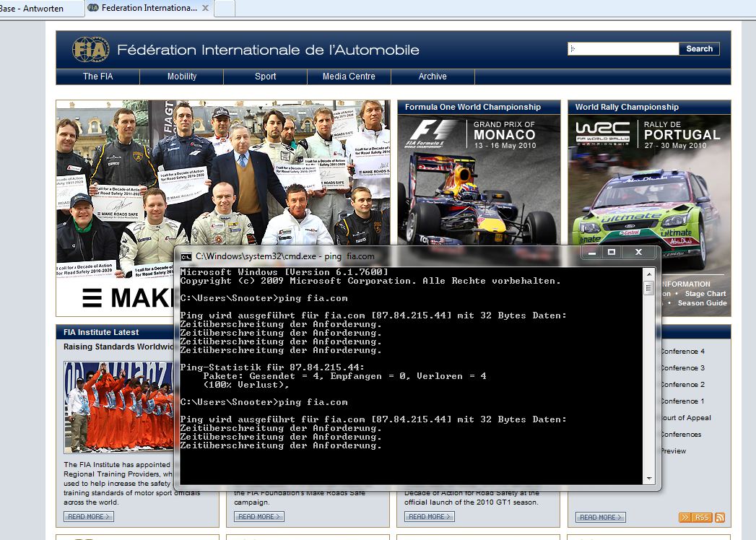Click the cmd.exe window title bar icon
Viewport: 756px width, 540px height.
point(186,256)
